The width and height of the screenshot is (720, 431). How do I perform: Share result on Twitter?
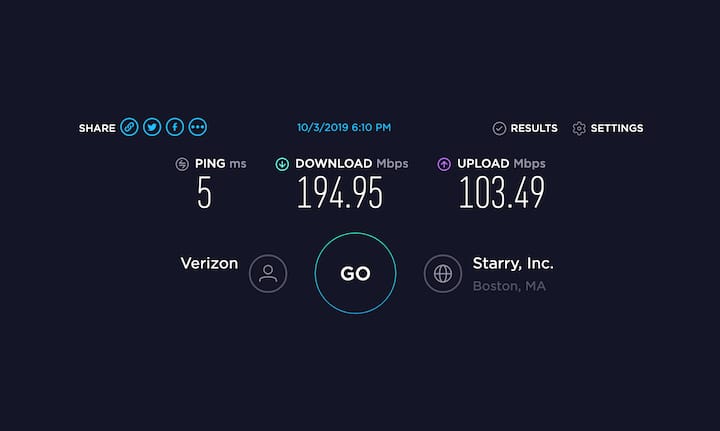pos(152,127)
